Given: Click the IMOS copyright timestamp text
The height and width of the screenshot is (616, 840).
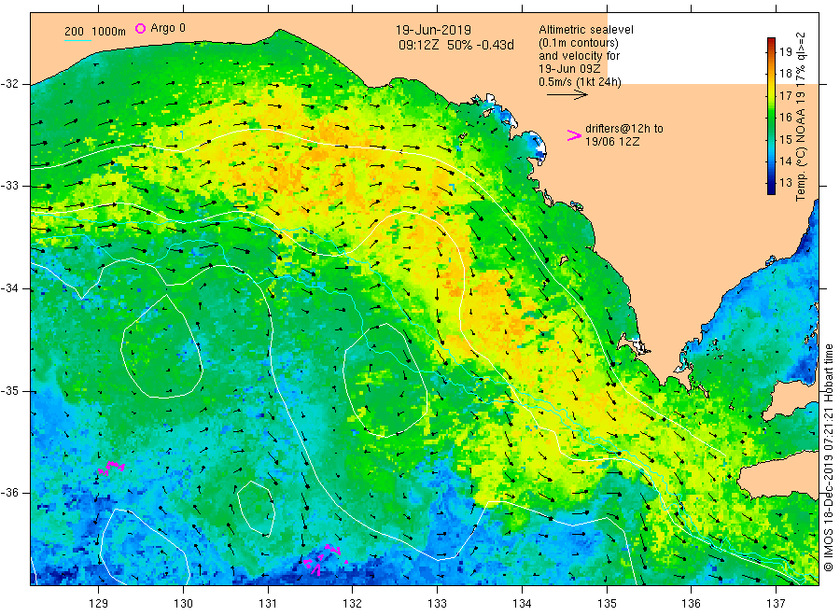Looking at the screenshot, I should click(x=828, y=457).
